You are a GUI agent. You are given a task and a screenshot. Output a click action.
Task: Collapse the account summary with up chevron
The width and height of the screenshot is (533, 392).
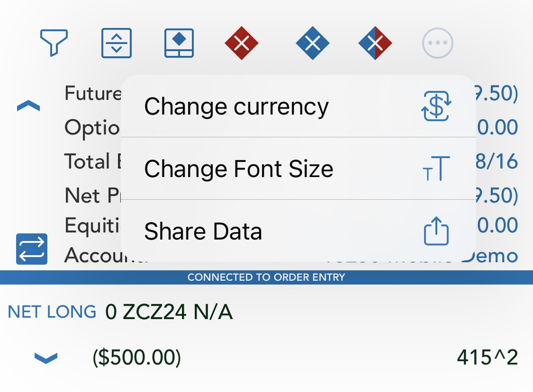tap(28, 106)
